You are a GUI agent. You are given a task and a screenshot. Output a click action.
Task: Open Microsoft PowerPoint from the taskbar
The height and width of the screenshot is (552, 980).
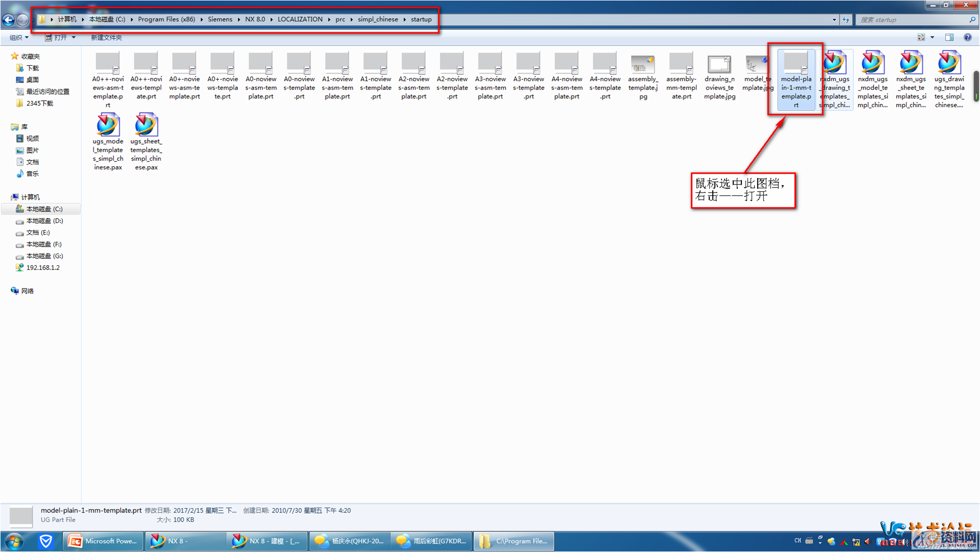103,541
